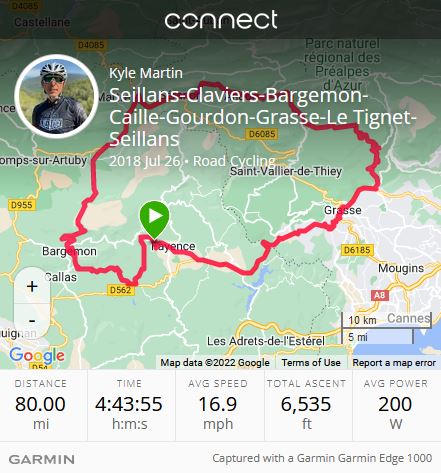
Task: Click Report a map error
Action: (394, 362)
